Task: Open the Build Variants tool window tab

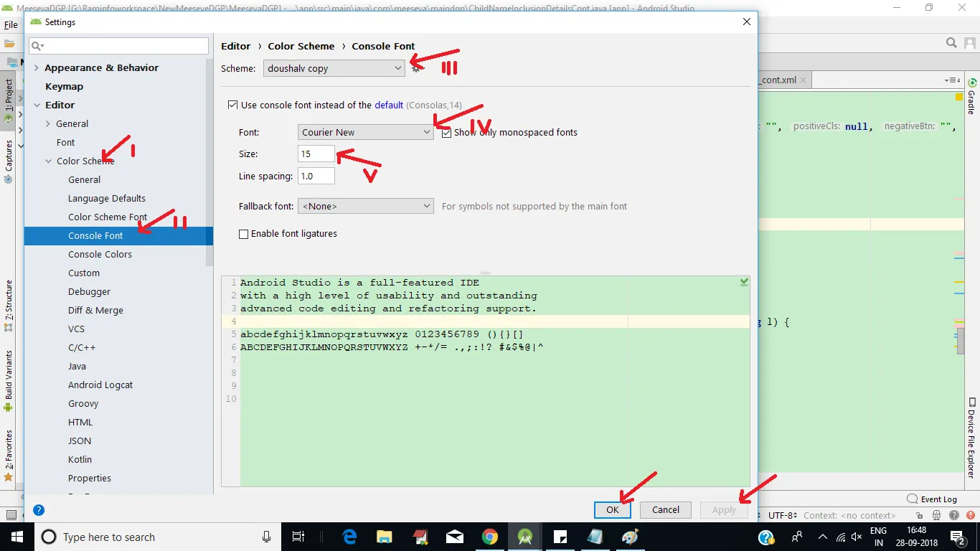Action: (x=9, y=380)
